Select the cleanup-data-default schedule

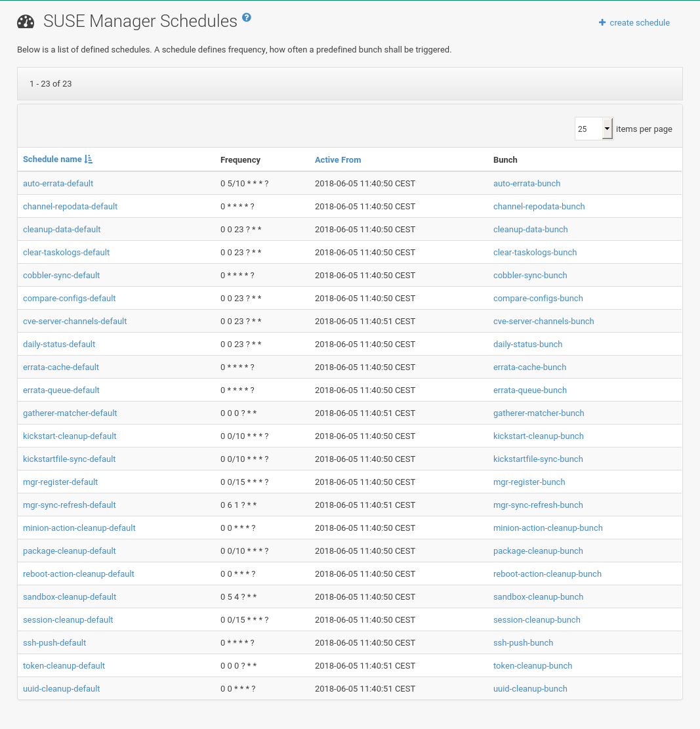(x=62, y=229)
